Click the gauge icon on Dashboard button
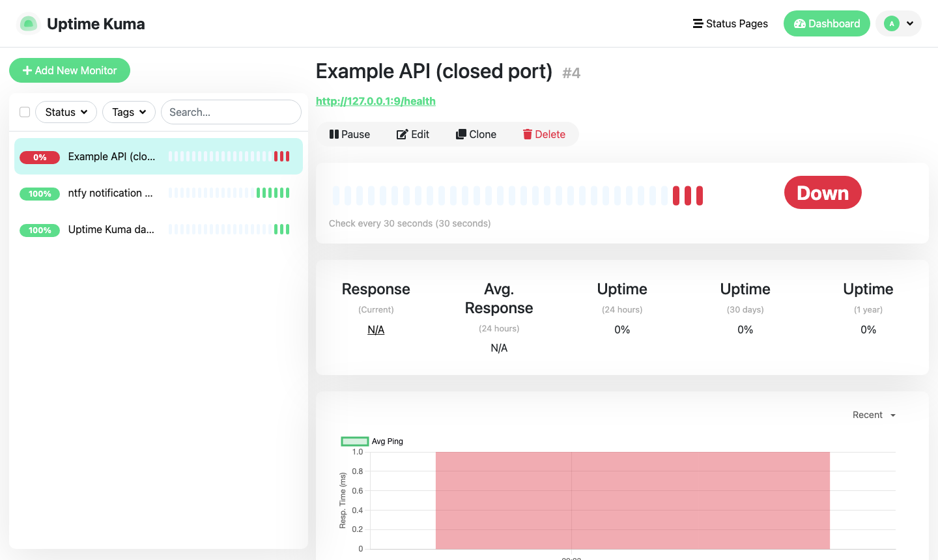The width and height of the screenshot is (938, 560). click(800, 23)
